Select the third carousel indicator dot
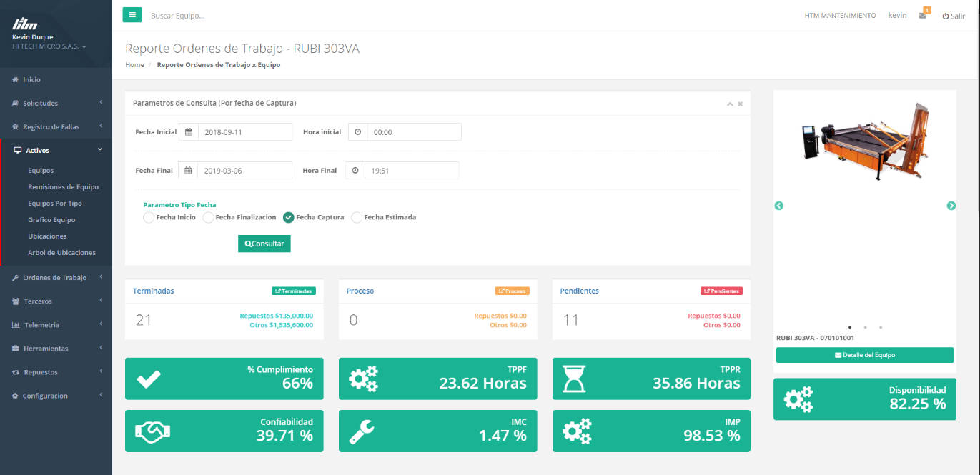The width and height of the screenshot is (980, 475). point(881,327)
